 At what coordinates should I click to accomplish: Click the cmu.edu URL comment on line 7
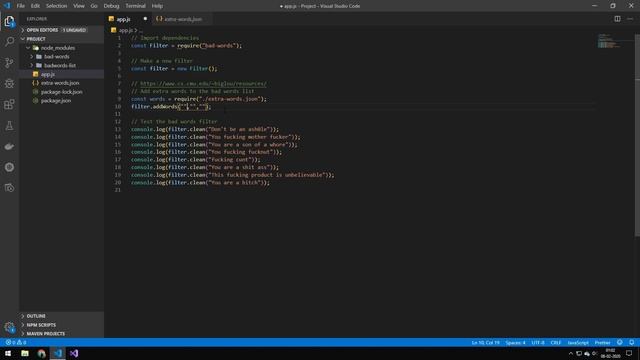point(203,84)
